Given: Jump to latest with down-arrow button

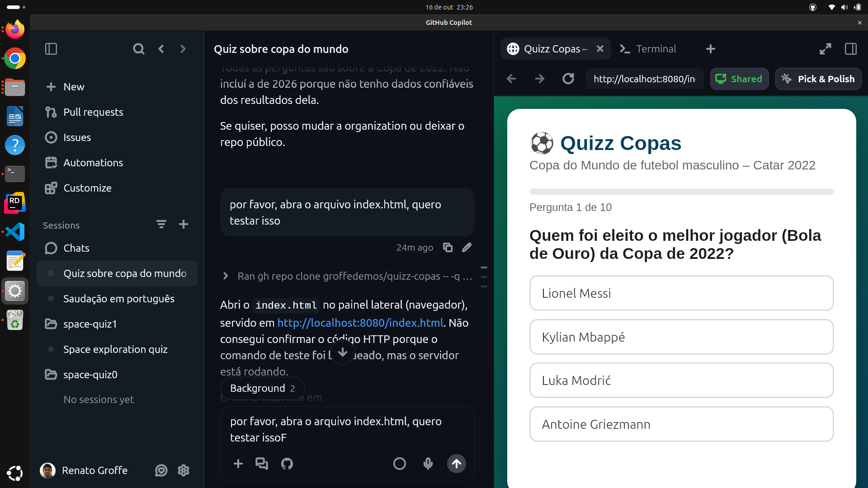Looking at the screenshot, I should tap(343, 352).
